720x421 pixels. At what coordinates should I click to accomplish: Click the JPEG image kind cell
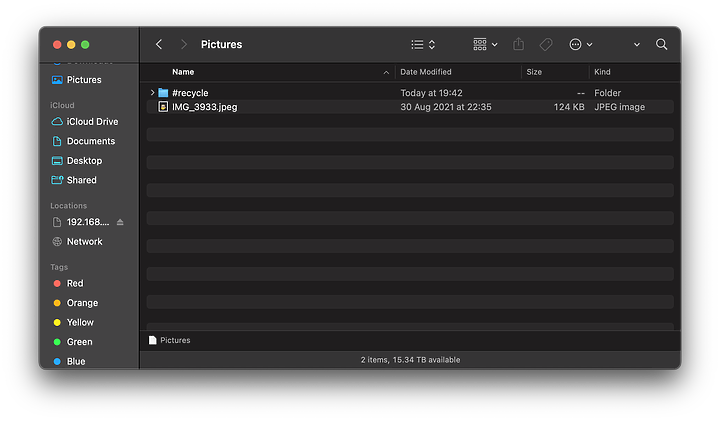tap(619, 107)
